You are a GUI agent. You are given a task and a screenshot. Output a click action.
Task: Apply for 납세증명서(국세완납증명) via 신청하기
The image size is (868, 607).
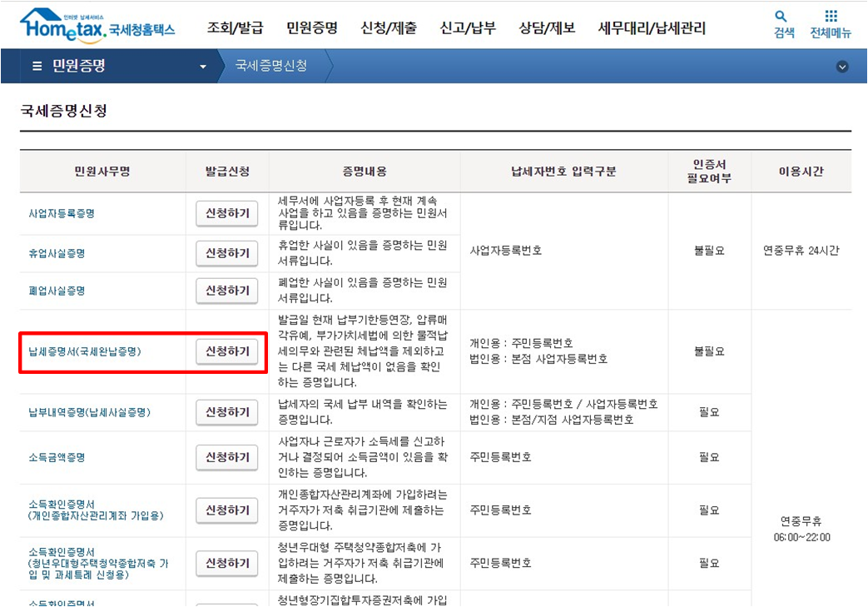(x=229, y=350)
